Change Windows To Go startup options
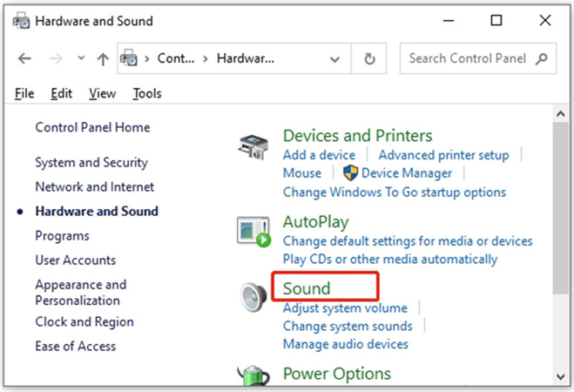The height and width of the screenshot is (392, 574). (395, 193)
